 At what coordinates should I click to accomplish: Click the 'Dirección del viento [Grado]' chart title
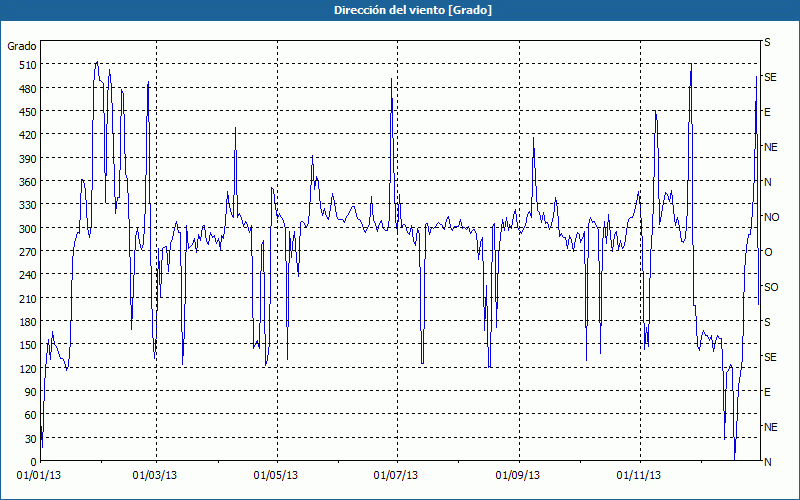click(412, 10)
